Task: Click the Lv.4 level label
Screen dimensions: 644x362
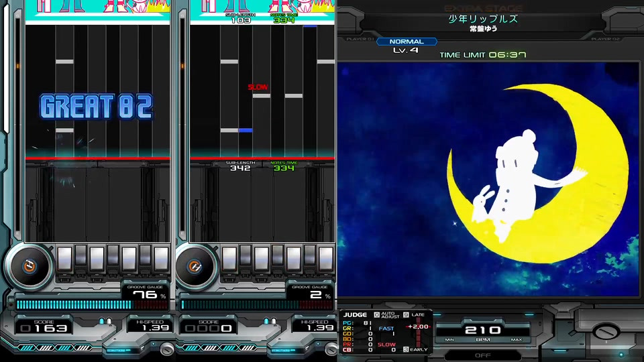Action: tap(405, 50)
